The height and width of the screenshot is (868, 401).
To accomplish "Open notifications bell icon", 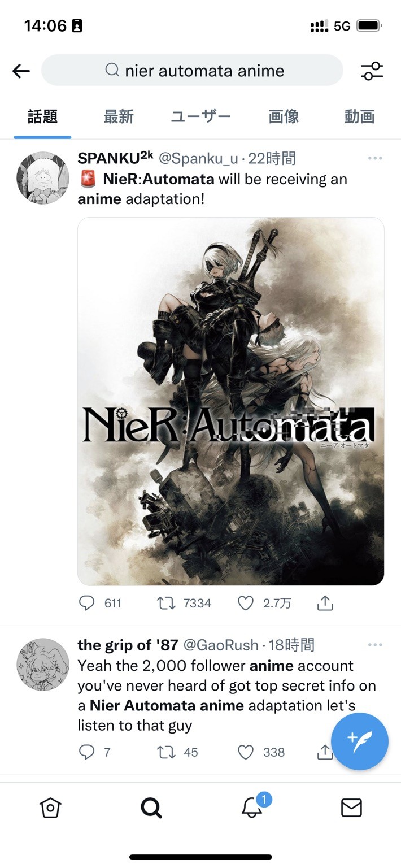I will pyautogui.click(x=252, y=808).
